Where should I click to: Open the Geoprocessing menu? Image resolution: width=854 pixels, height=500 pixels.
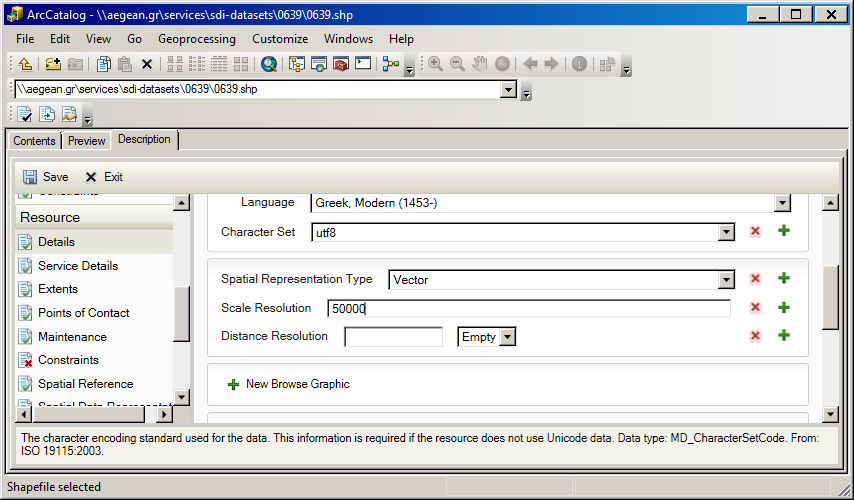tap(197, 39)
